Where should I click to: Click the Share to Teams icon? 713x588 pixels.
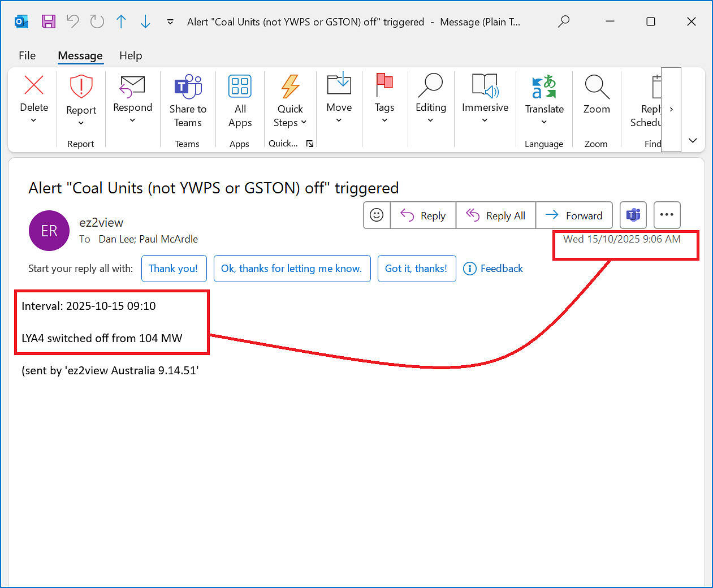coord(188,87)
